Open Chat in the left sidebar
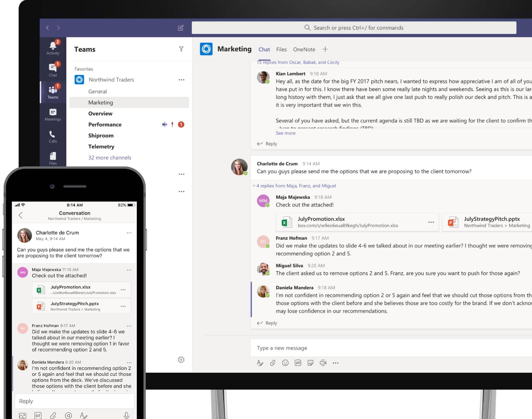 [53, 70]
